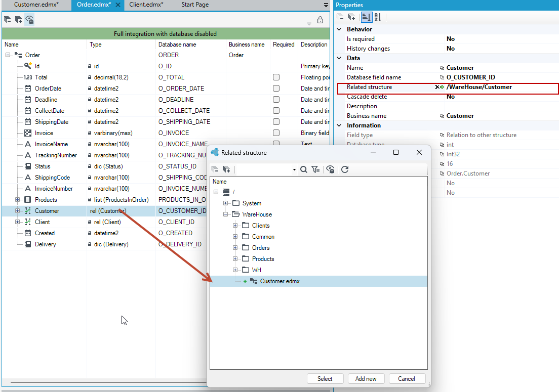Screen dimensions: 559x392
Task: Switch to the Customer.edmx tab
Action: click(x=36, y=5)
